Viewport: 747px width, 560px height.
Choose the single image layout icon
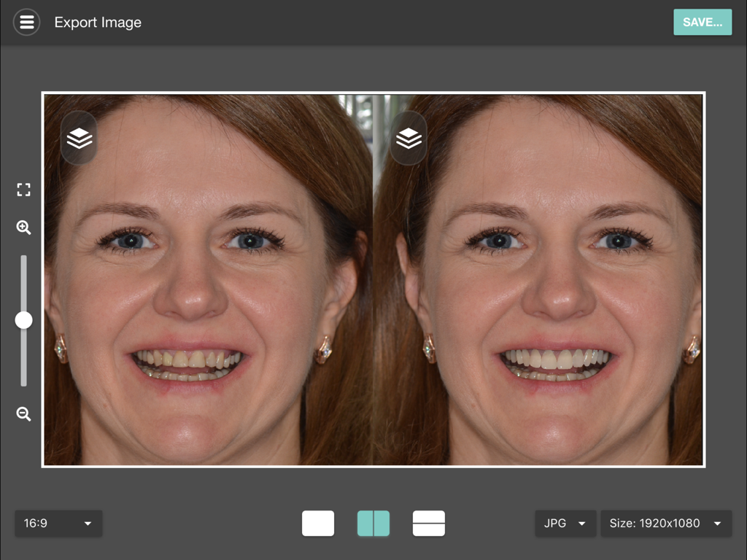tap(318, 523)
